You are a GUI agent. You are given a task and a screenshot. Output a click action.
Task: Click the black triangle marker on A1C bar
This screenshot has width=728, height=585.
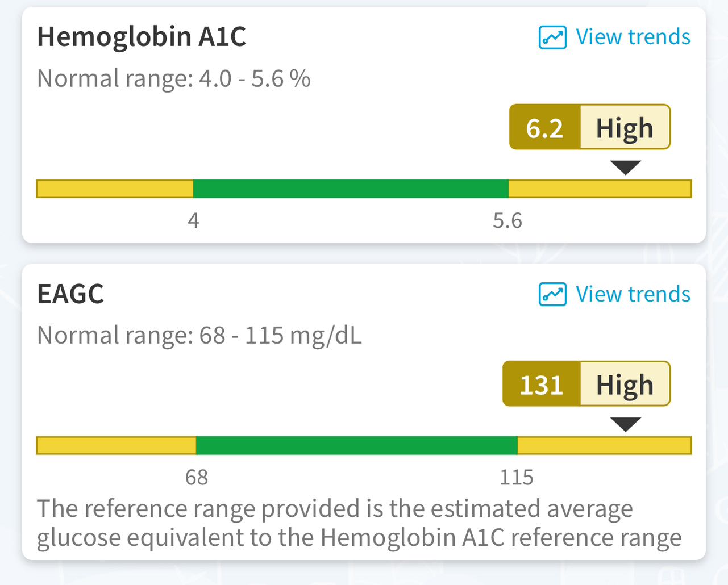625,167
